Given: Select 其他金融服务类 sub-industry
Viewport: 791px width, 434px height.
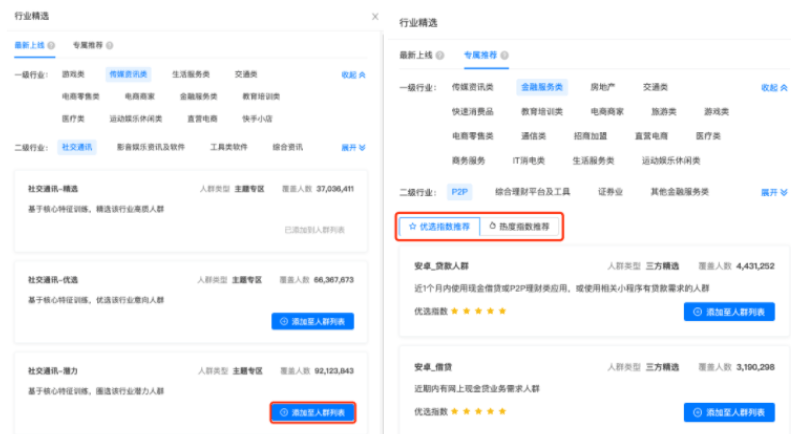Looking at the screenshot, I should click(680, 192).
